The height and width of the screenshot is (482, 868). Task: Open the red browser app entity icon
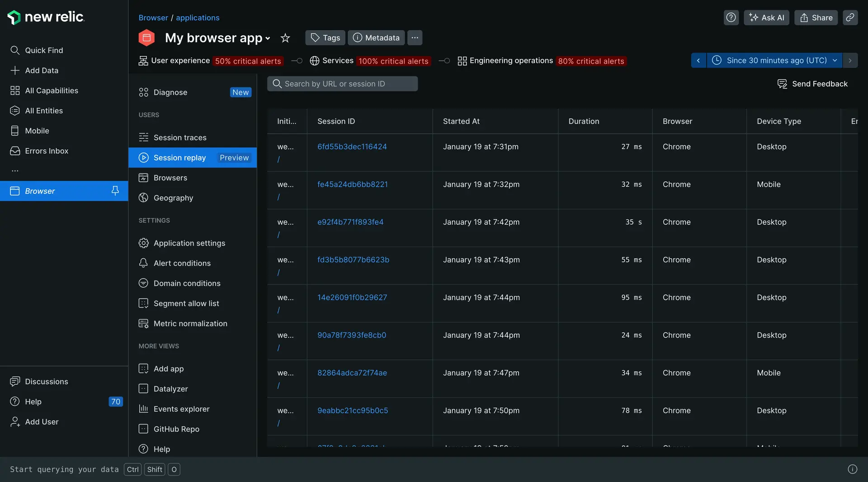coord(146,38)
